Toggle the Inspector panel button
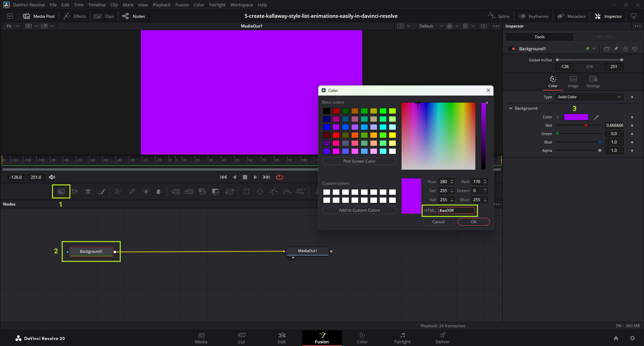 coord(608,16)
